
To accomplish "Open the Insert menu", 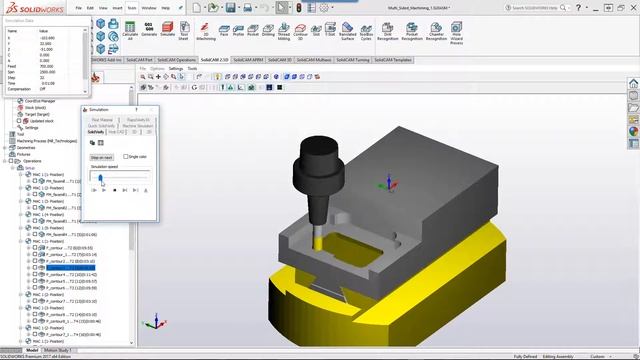I will click(117, 8).
